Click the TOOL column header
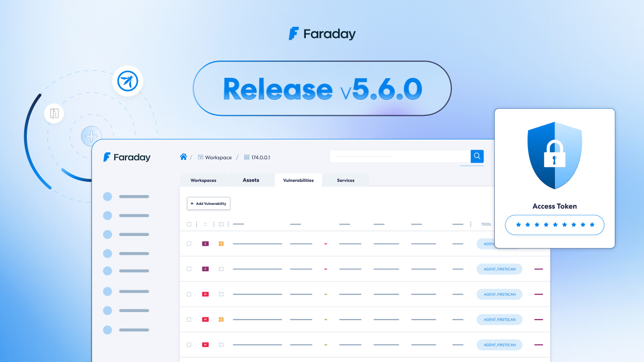 click(486, 224)
